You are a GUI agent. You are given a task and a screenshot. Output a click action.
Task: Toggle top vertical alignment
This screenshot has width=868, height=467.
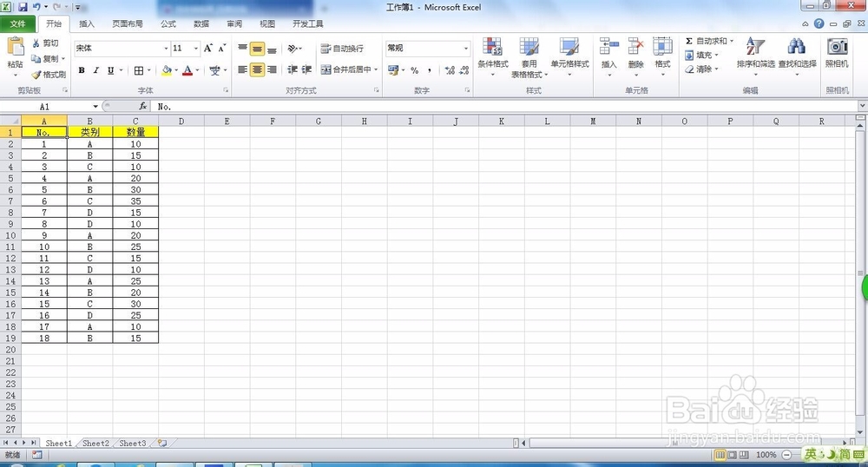(242, 49)
